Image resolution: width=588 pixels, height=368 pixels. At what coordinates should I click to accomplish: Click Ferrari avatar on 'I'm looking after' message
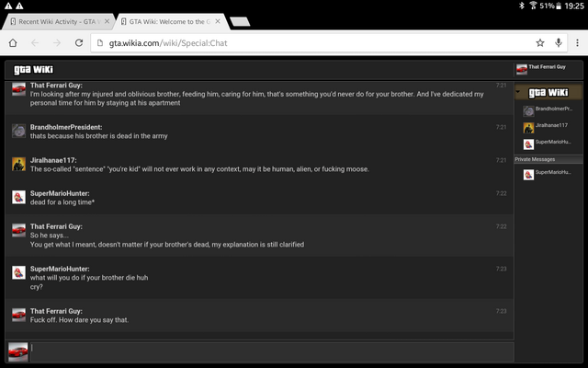18,89
